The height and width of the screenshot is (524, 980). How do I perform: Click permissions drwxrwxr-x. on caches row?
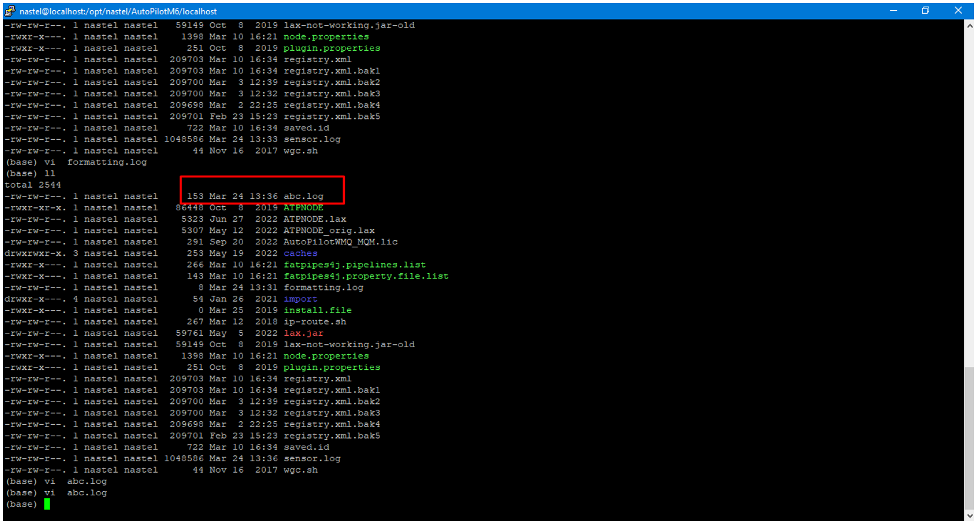pos(36,253)
